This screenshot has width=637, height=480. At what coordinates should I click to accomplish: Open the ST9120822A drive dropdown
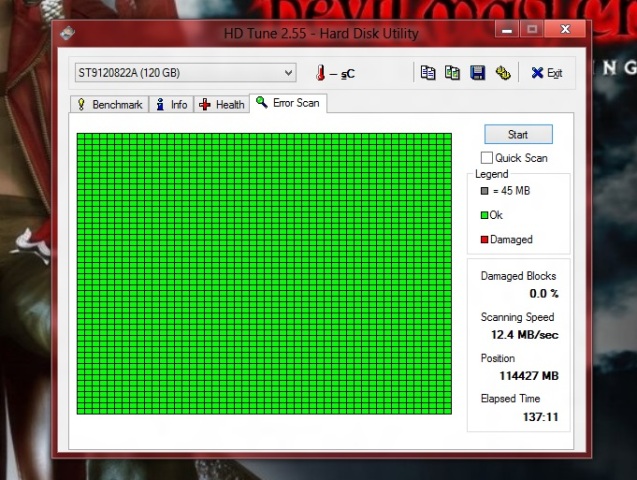[288, 73]
